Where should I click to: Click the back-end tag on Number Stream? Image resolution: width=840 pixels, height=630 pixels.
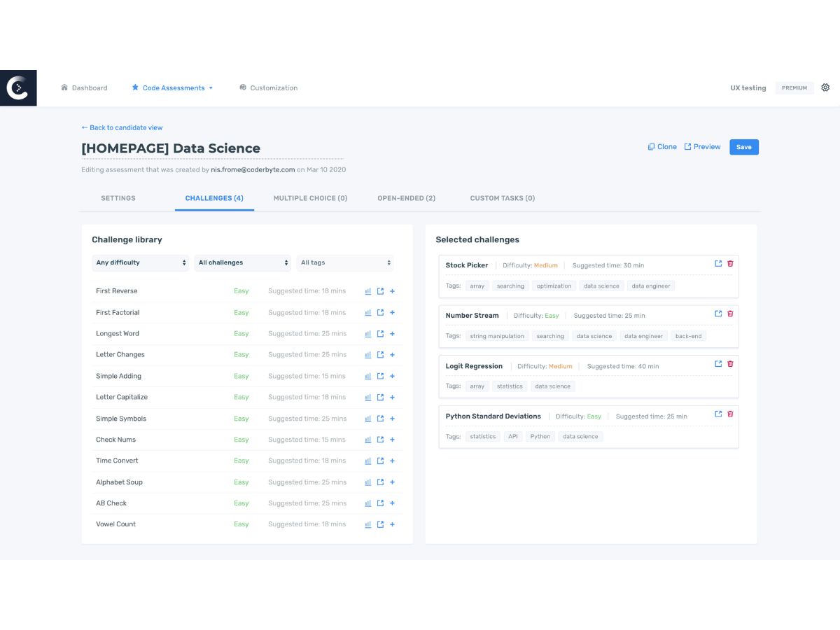tap(688, 336)
